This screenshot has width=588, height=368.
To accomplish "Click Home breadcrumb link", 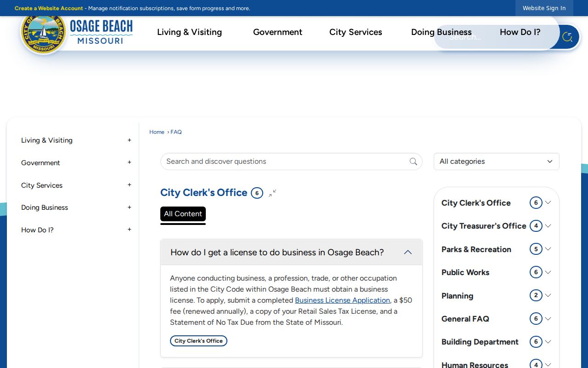I will [157, 132].
